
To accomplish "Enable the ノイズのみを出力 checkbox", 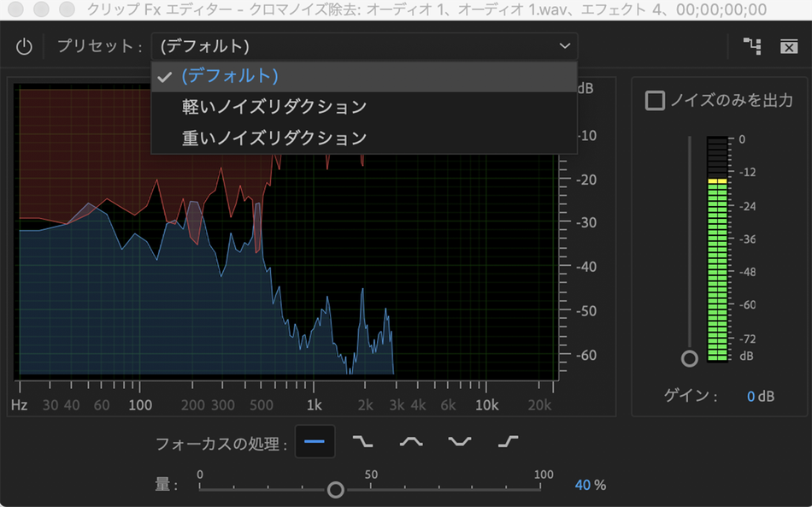I will pyautogui.click(x=655, y=101).
